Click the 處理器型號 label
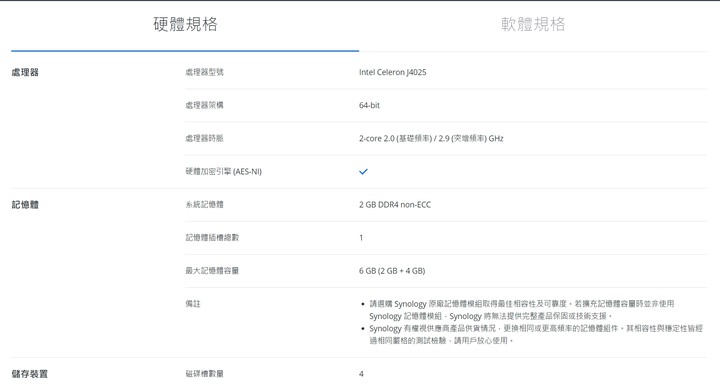The image size is (720, 390). [204, 72]
